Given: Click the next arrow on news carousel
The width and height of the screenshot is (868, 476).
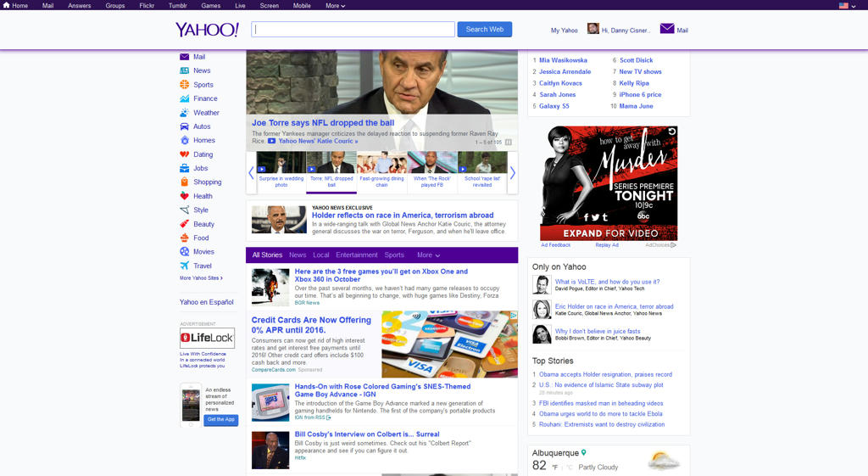Looking at the screenshot, I should click(x=512, y=173).
